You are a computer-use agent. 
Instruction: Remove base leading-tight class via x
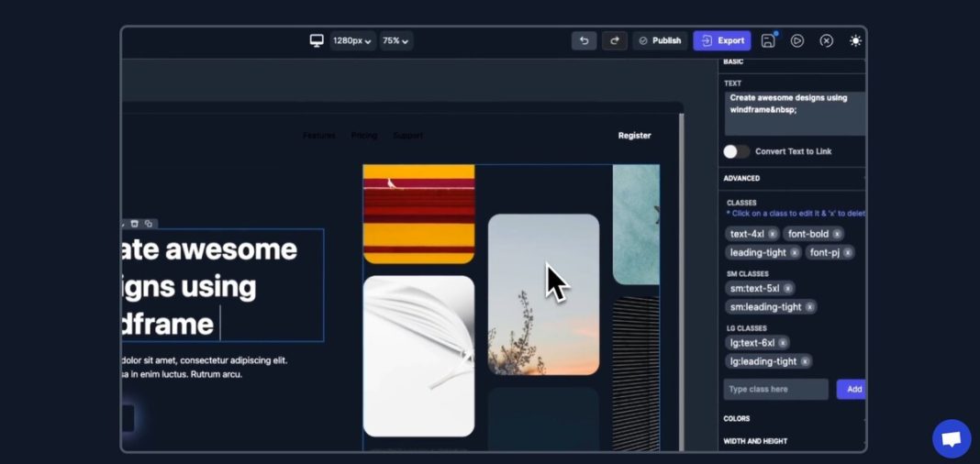coord(795,253)
